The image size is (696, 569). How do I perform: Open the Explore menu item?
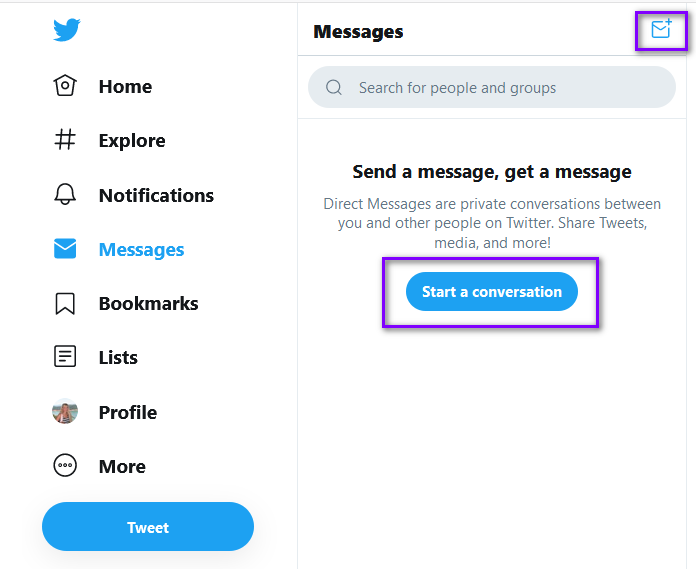point(132,141)
